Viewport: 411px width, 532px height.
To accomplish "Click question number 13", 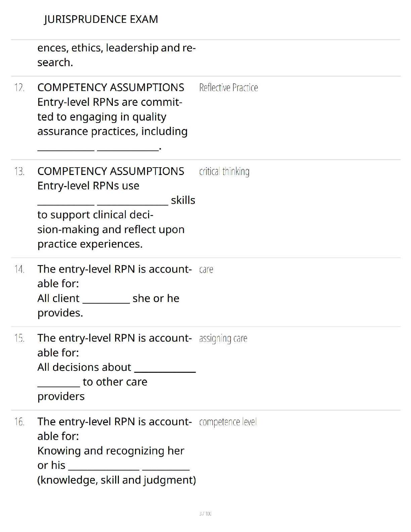I will tap(19, 172).
